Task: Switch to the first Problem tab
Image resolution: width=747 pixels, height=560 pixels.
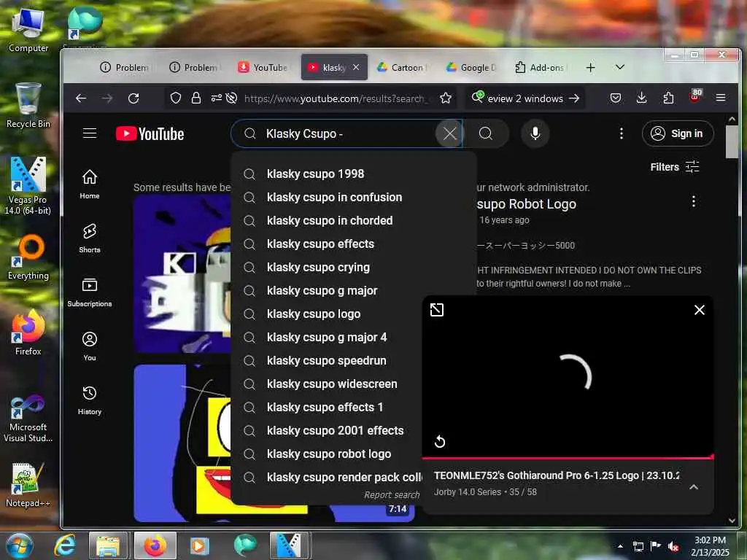Action: (125, 68)
